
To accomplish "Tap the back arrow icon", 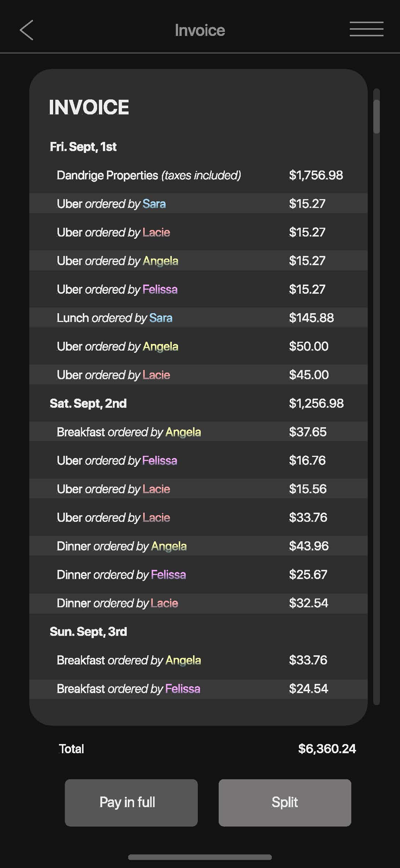I will click(x=26, y=30).
